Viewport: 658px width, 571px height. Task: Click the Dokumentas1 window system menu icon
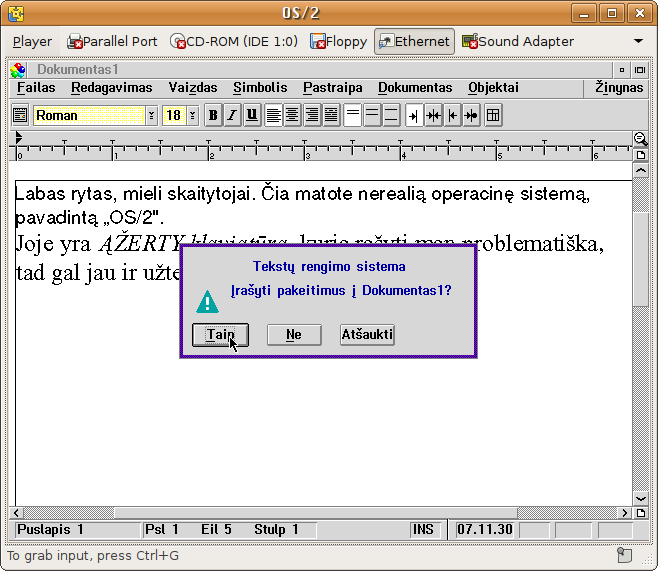click(x=18, y=70)
